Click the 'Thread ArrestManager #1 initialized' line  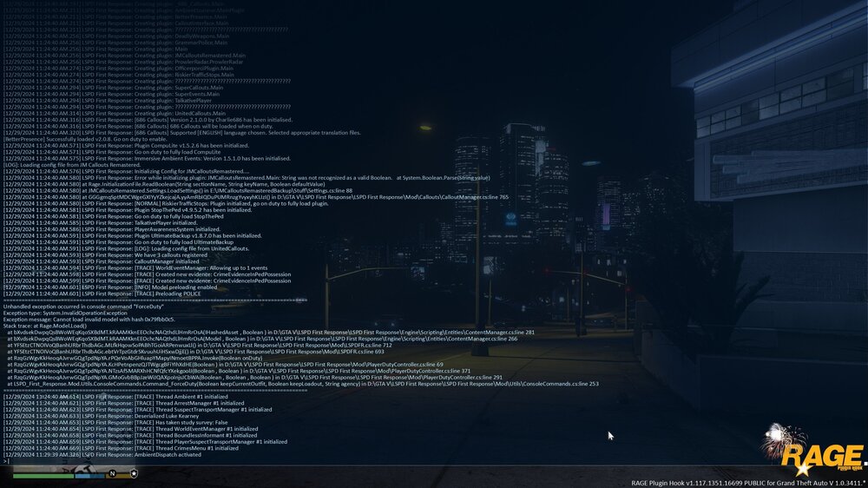[123, 403]
